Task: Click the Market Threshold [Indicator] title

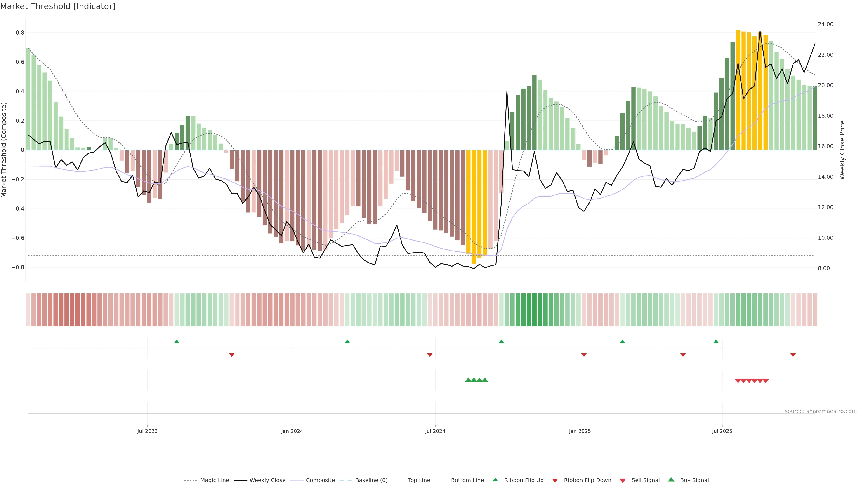Action: (x=58, y=6)
